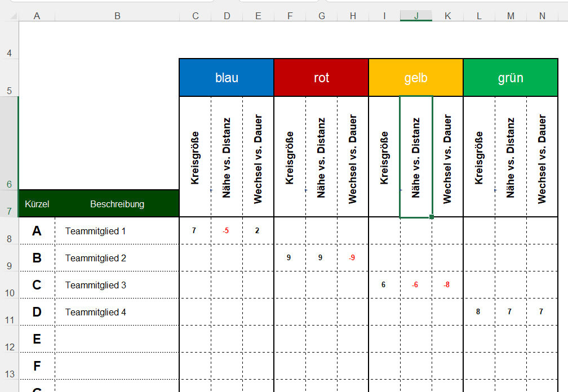Select the yellow 'gelb' team header cell
Image resolution: width=568 pixels, height=392 pixels.
point(415,77)
